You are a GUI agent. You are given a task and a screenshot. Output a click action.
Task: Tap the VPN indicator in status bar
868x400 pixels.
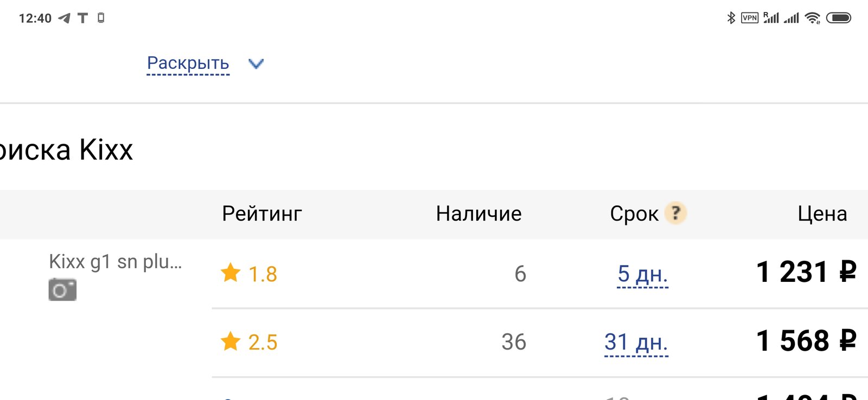tap(750, 18)
